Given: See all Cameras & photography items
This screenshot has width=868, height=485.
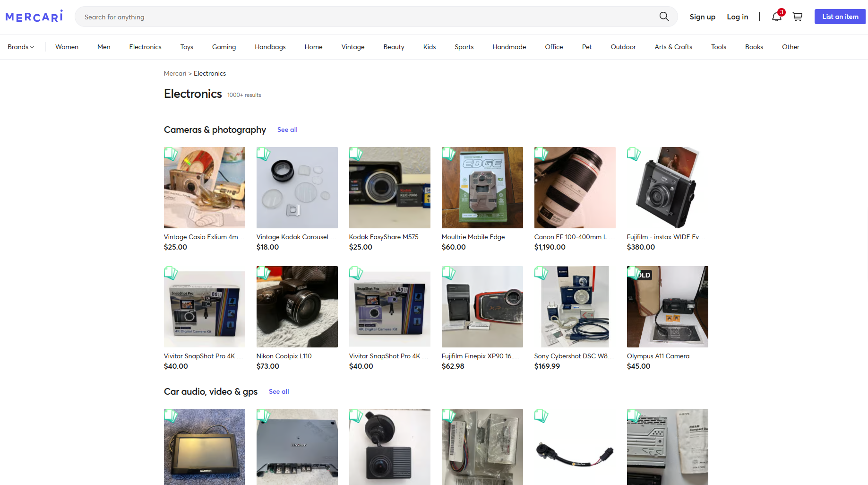Looking at the screenshot, I should click(287, 130).
